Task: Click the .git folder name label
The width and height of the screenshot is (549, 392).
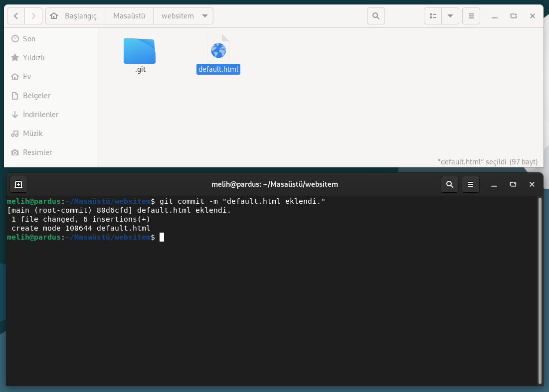Action: coord(140,69)
